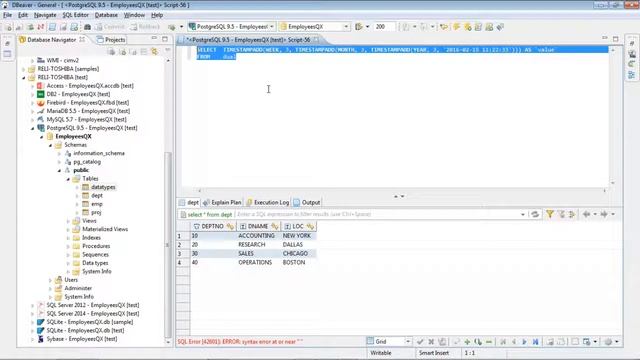
Task: Select the emp table in tree
Action: 97,204
